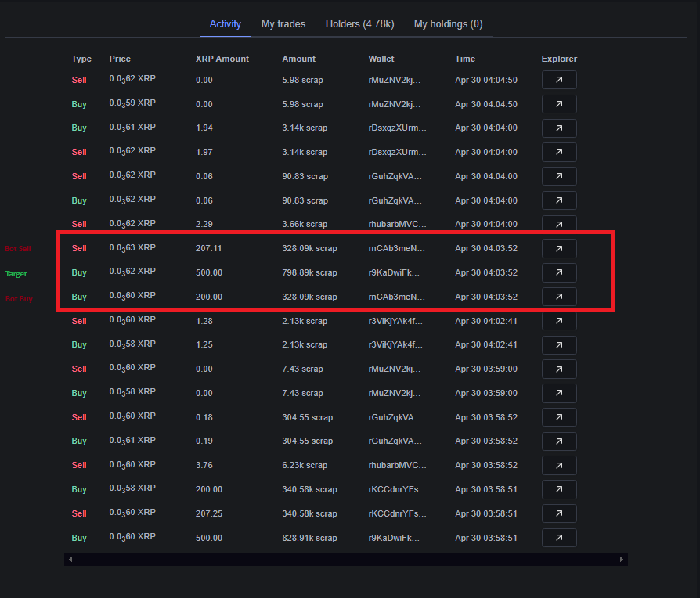Open explorer for the 828.91k scrap buy
700x598 pixels.
(559, 538)
